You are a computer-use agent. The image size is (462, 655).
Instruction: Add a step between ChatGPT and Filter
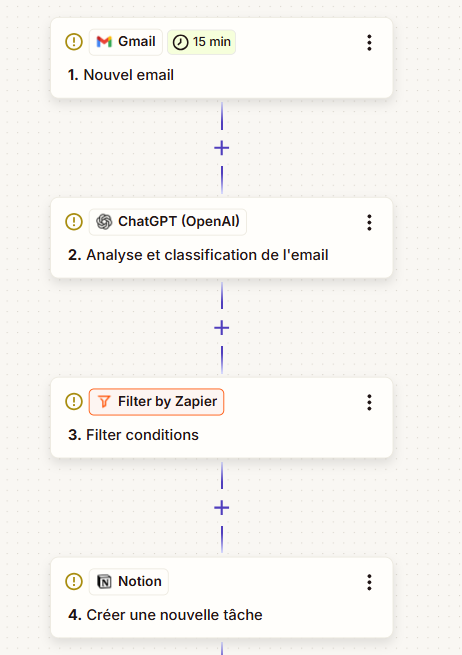coord(222,328)
